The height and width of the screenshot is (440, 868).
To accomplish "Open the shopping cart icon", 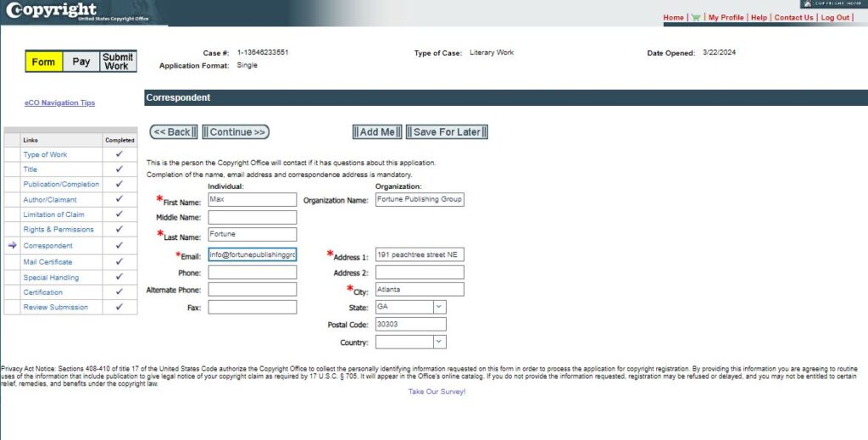I will click(x=696, y=18).
